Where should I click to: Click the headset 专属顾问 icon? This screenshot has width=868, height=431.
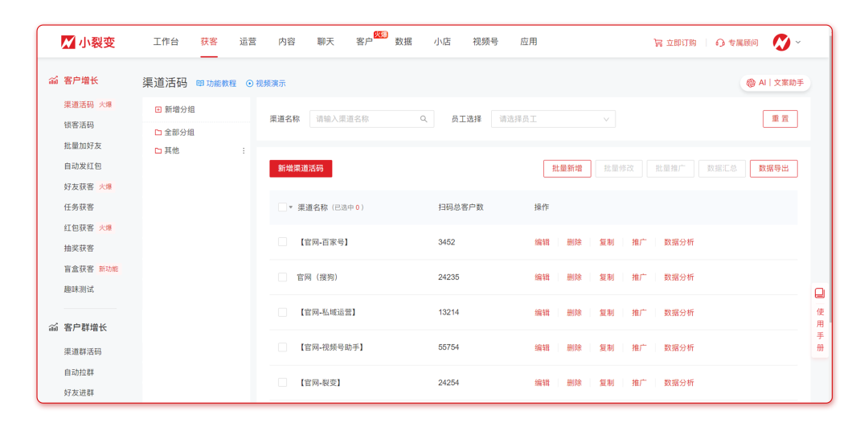tap(720, 43)
